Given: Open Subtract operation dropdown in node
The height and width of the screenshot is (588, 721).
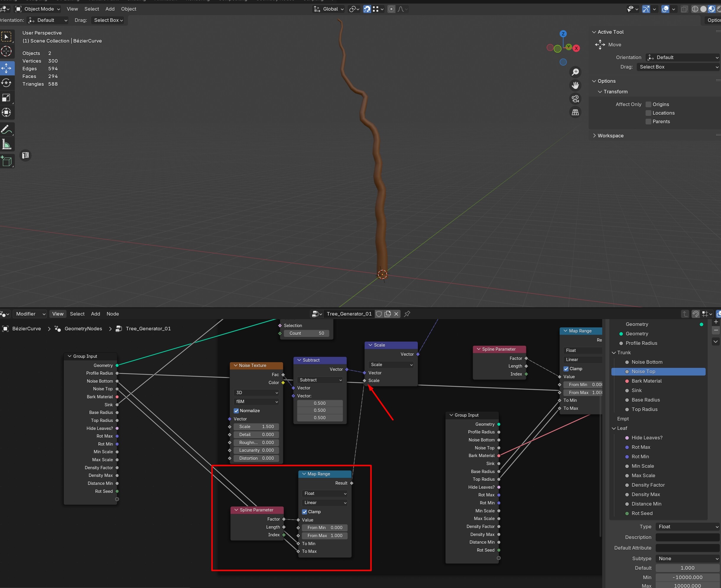Looking at the screenshot, I should click(320, 380).
